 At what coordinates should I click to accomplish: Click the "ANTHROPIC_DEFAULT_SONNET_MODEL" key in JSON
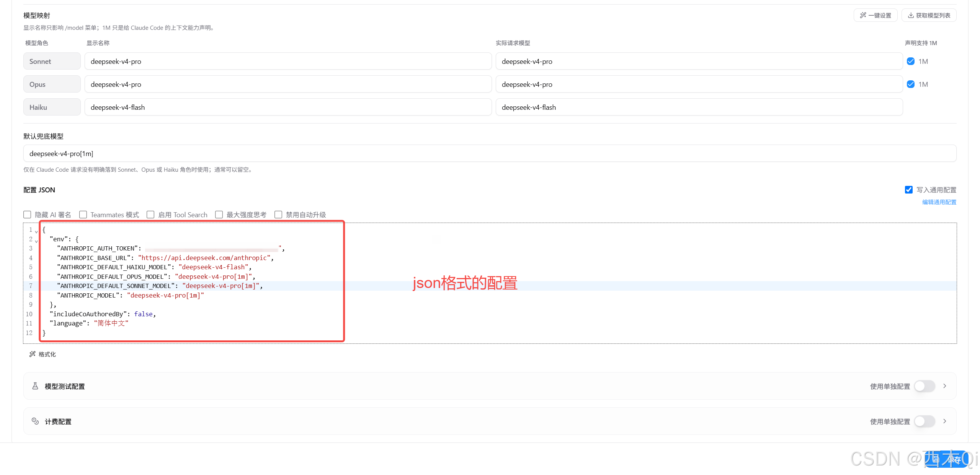116,286
